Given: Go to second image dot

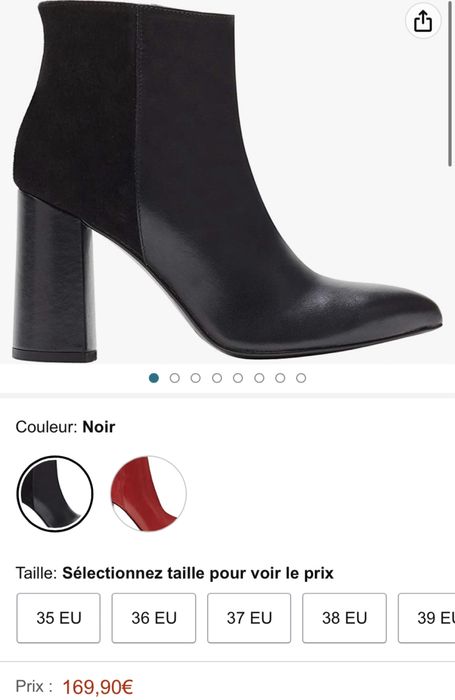Looking at the screenshot, I should click(x=175, y=378).
